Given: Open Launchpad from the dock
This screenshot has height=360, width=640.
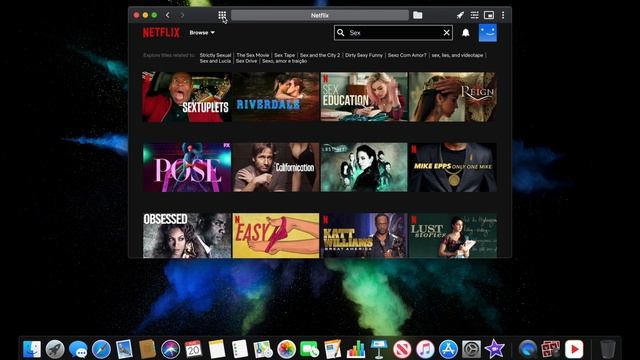Looking at the screenshot, I should (x=55, y=349).
